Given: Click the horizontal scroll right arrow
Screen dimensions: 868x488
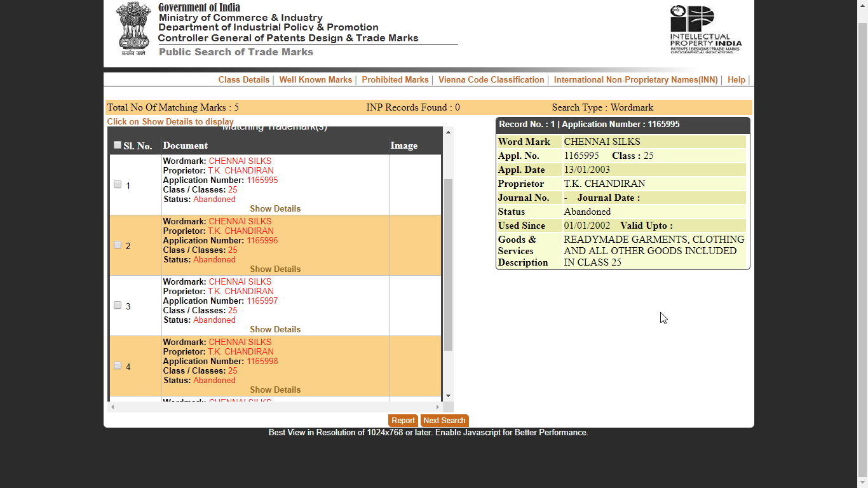Looking at the screenshot, I should (x=437, y=407).
